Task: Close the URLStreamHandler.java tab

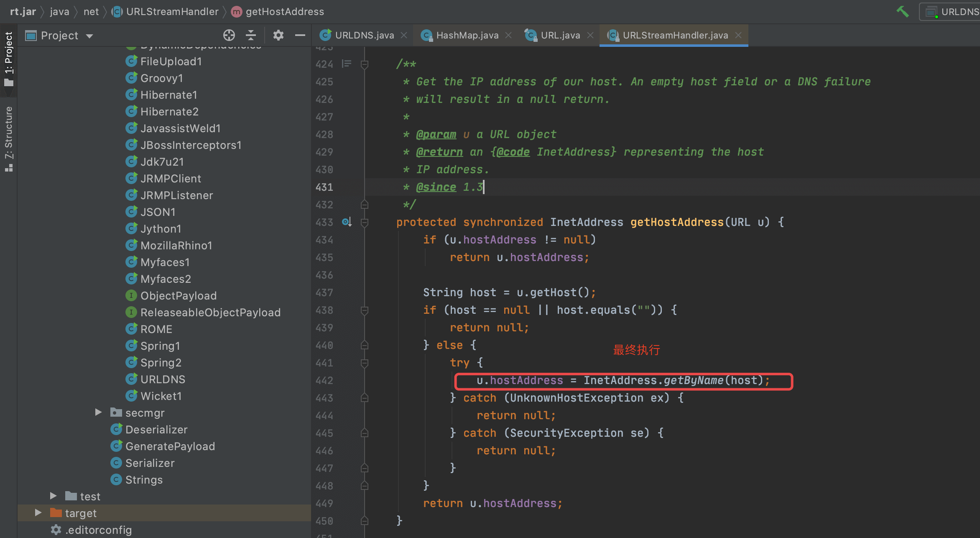Action: coord(738,35)
